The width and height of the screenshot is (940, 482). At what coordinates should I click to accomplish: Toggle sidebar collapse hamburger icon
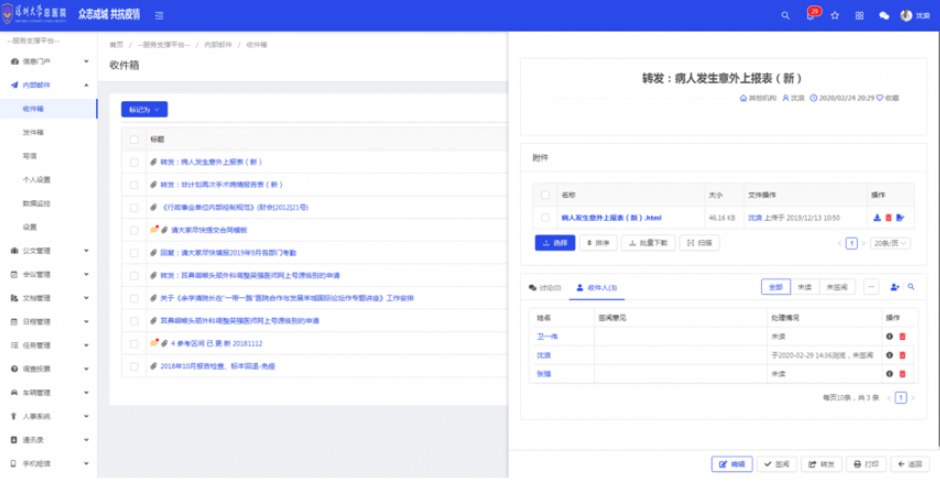coord(159,16)
